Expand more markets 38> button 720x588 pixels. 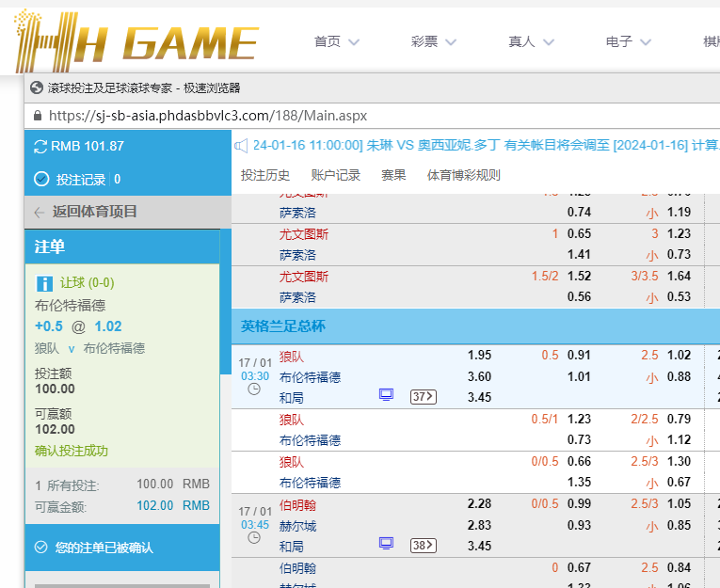[x=424, y=546]
